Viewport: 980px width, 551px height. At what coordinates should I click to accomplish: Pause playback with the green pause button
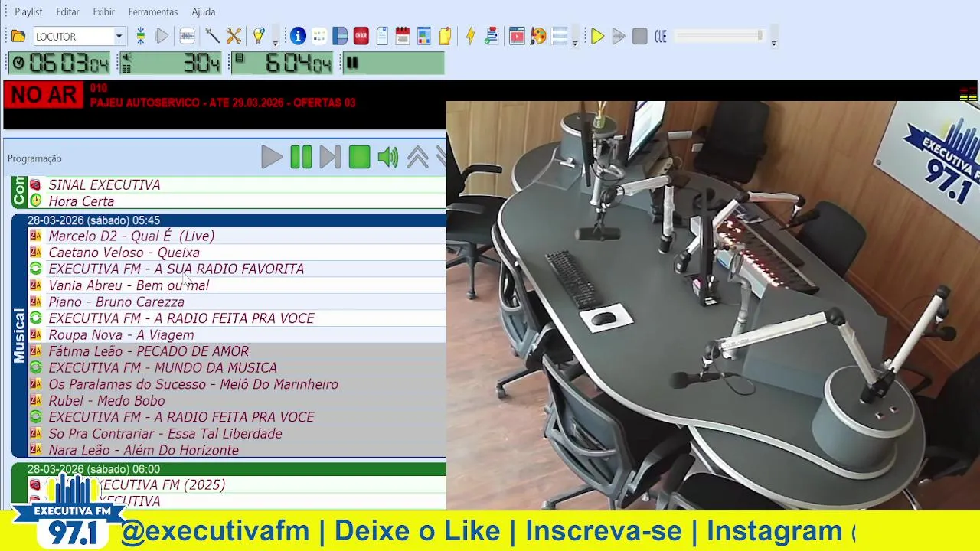pyautogui.click(x=301, y=158)
